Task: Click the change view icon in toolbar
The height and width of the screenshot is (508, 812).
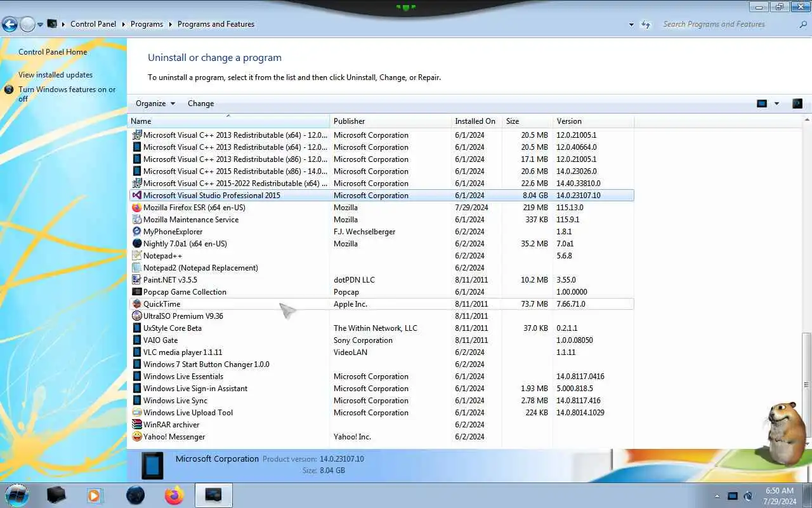Action: (x=762, y=104)
